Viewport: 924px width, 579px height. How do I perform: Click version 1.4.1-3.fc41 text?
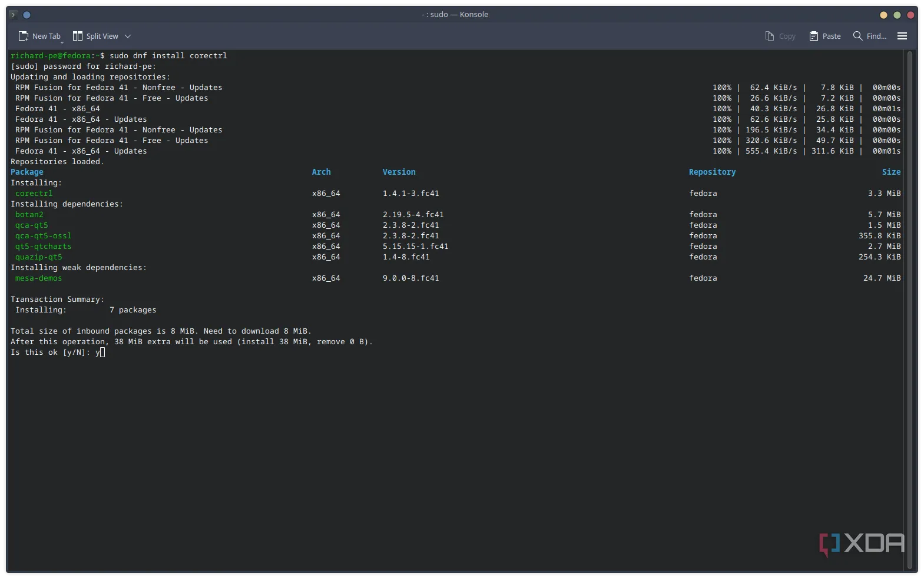[x=410, y=194]
